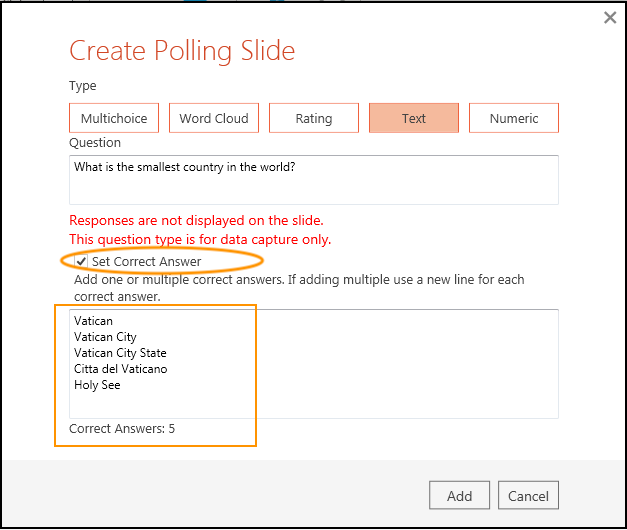This screenshot has height=530, width=627.
Task: Click the Create Polling Slide heading
Action: (x=182, y=51)
